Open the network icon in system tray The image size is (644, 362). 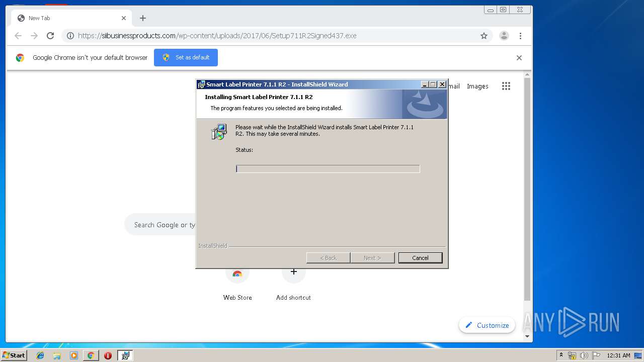coord(572,355)
